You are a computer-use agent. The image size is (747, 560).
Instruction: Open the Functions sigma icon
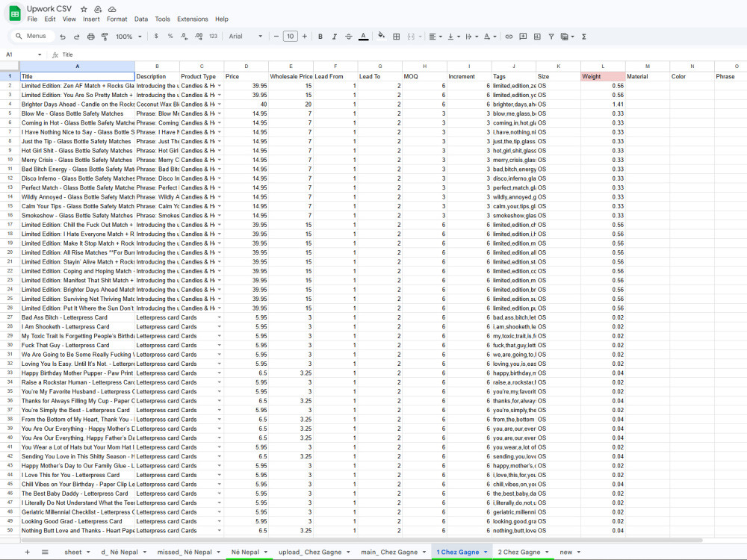pyautogui.click(x=584, y=36)
